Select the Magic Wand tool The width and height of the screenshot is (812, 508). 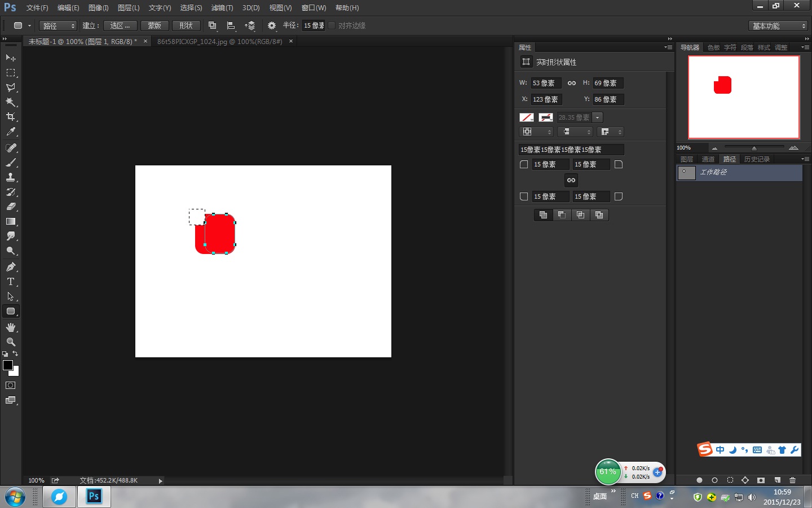tap(11, 102)
